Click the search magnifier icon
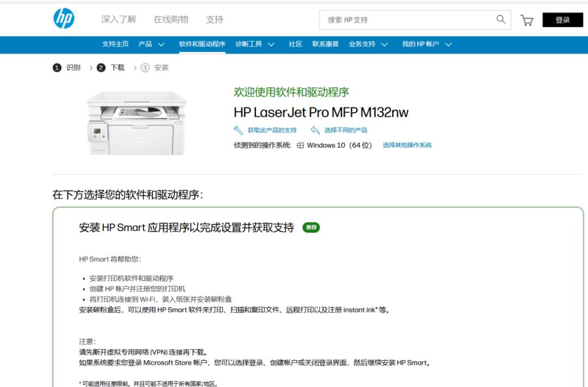588x387 pixels. pos(501,19)
